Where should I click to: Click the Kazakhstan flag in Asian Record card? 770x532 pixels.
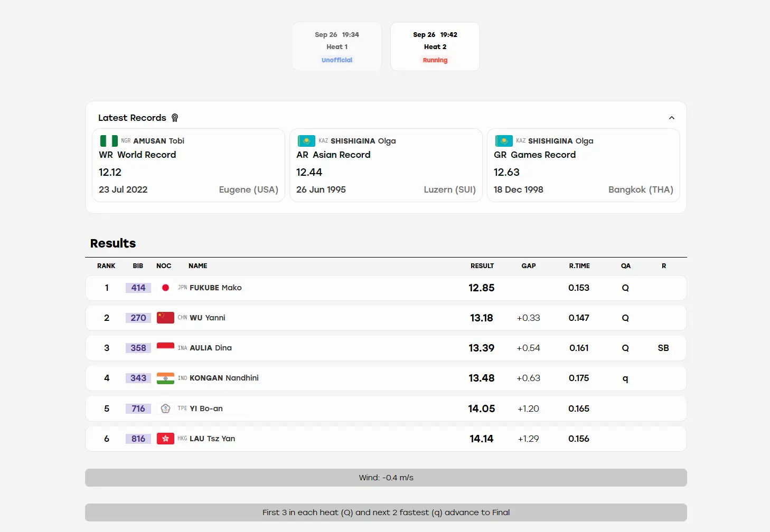pos(306,141)
